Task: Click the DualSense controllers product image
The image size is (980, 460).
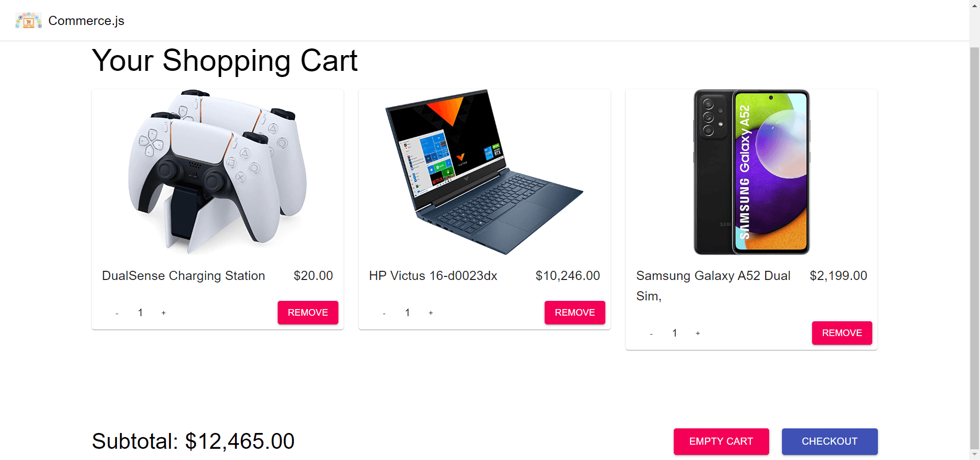Action: (217, 172)
